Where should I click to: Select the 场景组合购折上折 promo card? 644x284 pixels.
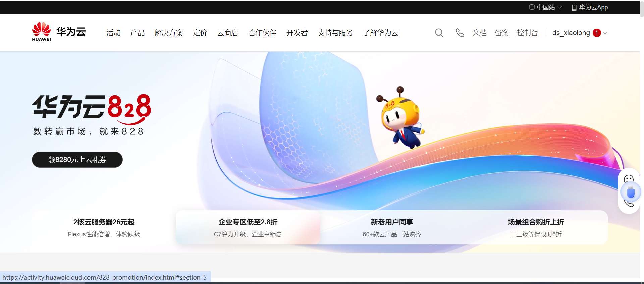pyautogui.click(x=536, y=227)
